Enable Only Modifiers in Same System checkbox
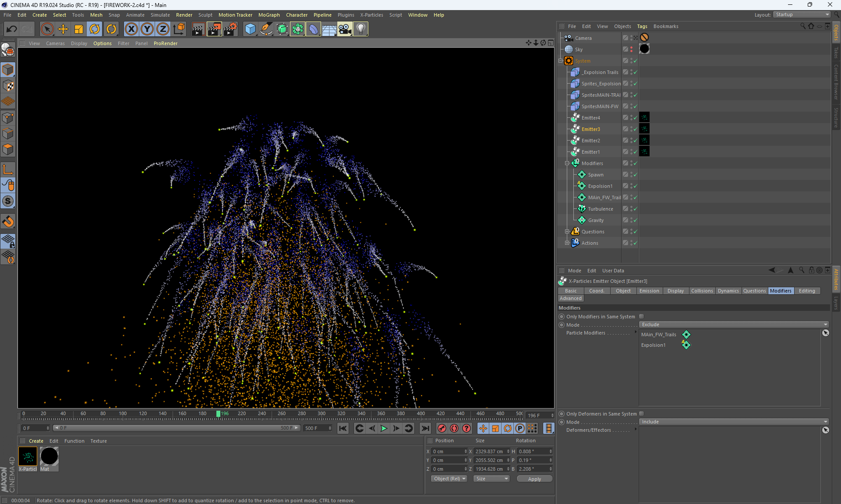 641,317
